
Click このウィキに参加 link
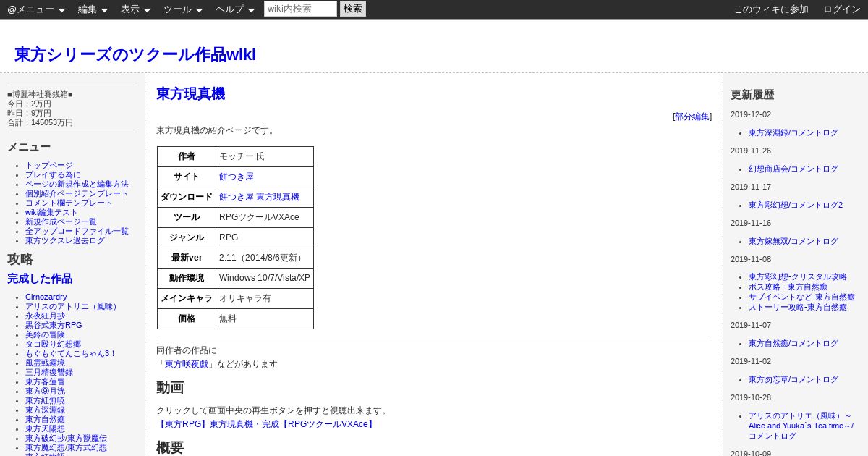[771, 9]
